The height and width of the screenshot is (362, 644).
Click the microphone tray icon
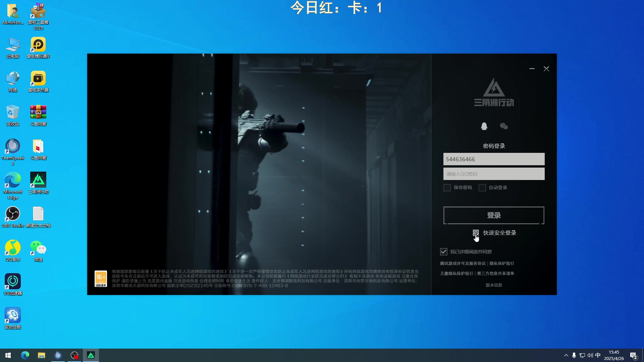[x=574, y=355]
